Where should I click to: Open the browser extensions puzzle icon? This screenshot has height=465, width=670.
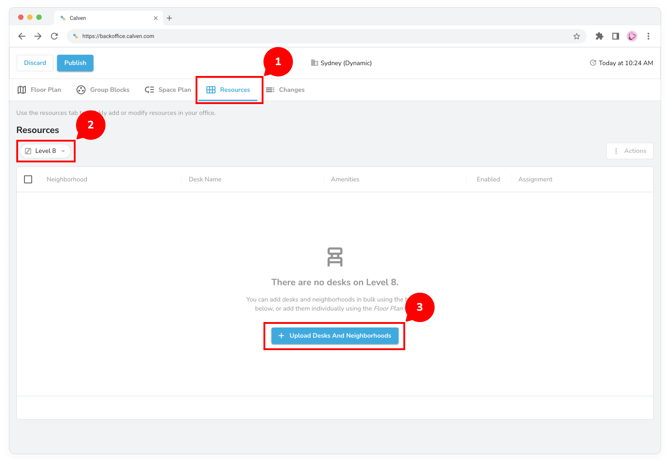[599, 36]
